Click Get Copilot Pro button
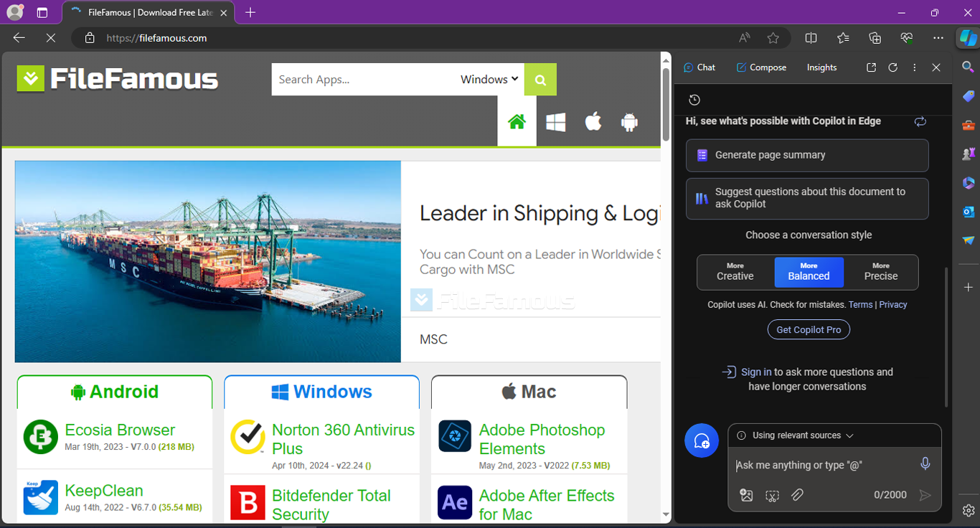The image size is (980, 528). (809, 329)
